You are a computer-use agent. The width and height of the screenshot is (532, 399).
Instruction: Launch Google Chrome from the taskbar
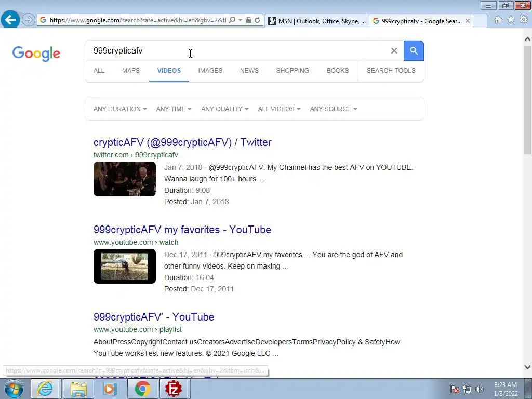pos(142,389)
